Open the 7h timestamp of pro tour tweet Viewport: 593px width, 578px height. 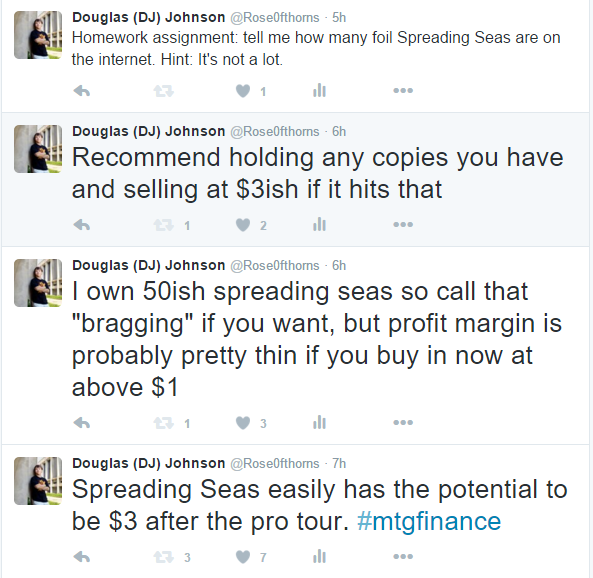coord(339,463)
